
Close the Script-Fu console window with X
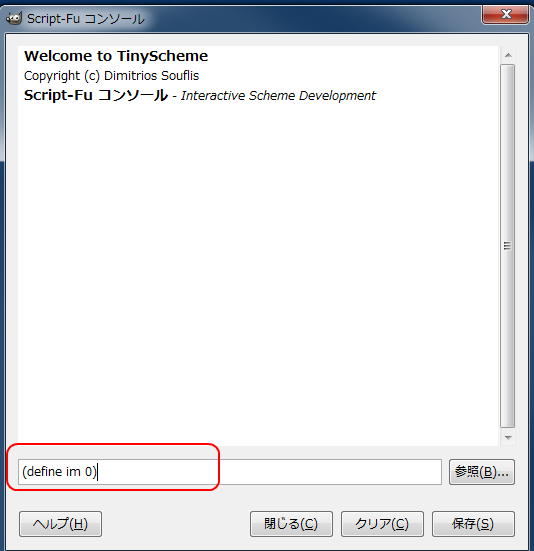tap(506, 14)
